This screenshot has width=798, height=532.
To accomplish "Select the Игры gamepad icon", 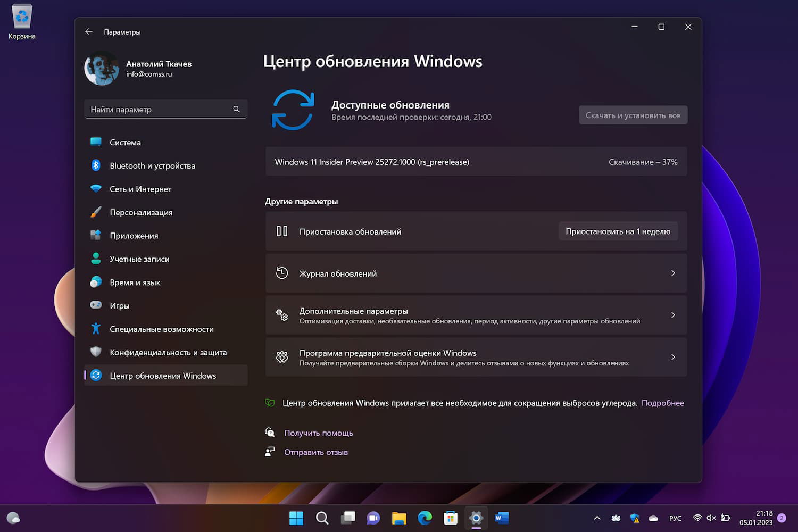I will (95, 305).
